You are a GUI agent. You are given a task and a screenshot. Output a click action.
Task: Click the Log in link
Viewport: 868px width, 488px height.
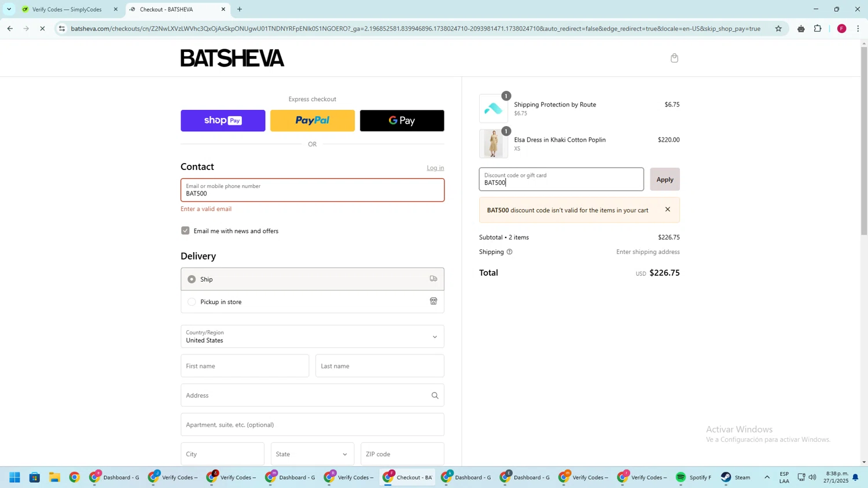tap(435, 168)
